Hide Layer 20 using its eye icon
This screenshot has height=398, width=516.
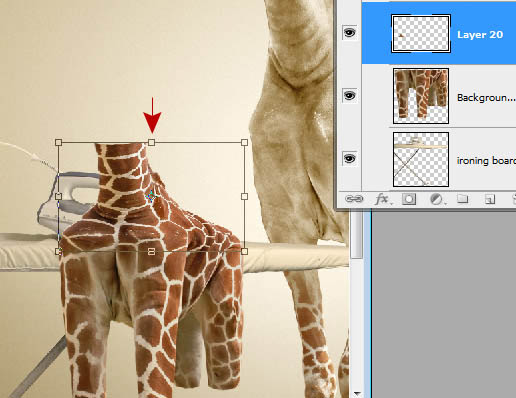(x=349, y=32)
